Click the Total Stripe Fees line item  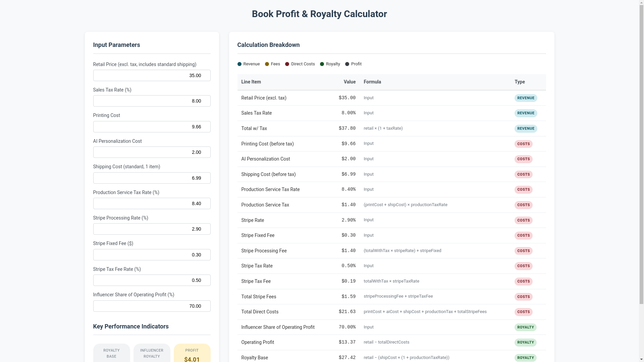pyautogui.click(x=259, y=297)
